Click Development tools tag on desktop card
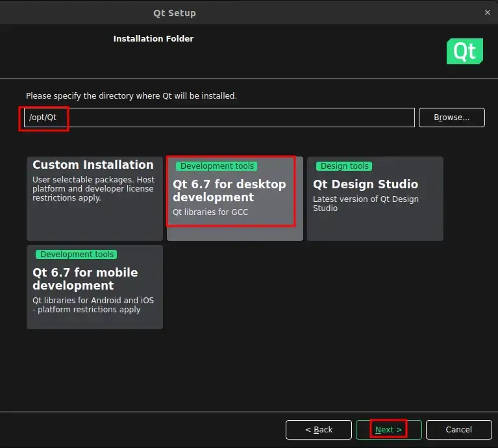The image size is (498, 448). (217, 166)
